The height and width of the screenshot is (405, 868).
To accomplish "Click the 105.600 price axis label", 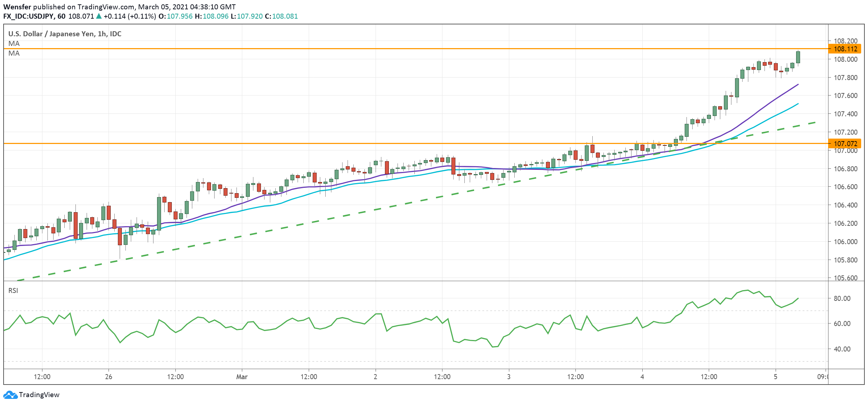I will (845, 278).
